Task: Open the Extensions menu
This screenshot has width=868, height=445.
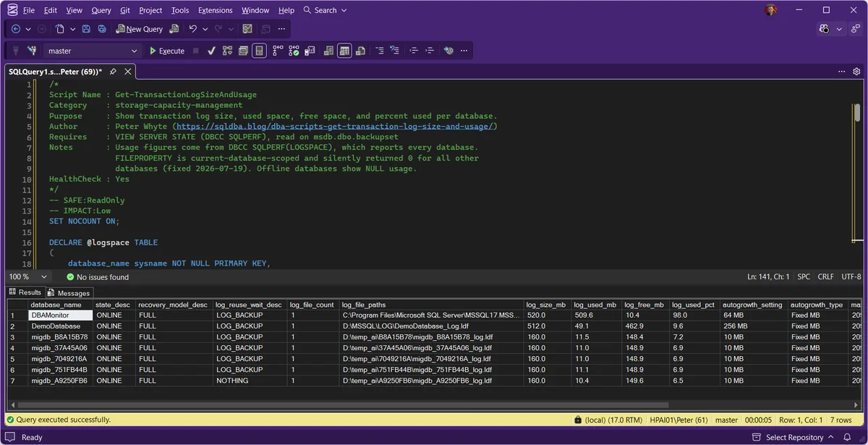Action: [216, 11]
